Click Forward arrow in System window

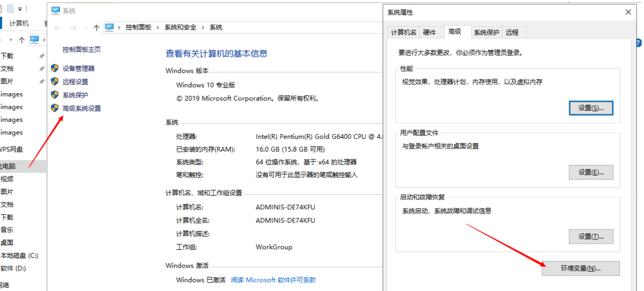73,28
